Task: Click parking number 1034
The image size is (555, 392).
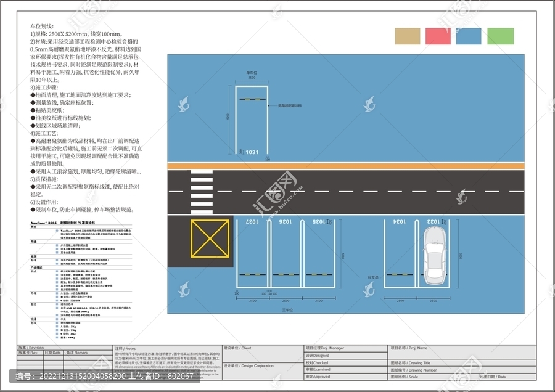Action: point(400,221)
